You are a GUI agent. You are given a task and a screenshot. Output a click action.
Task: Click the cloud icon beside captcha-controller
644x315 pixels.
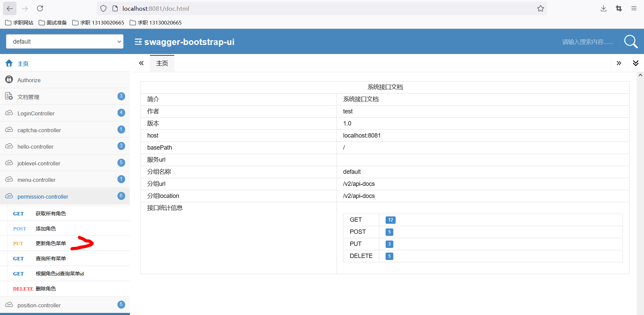(9, 129)
